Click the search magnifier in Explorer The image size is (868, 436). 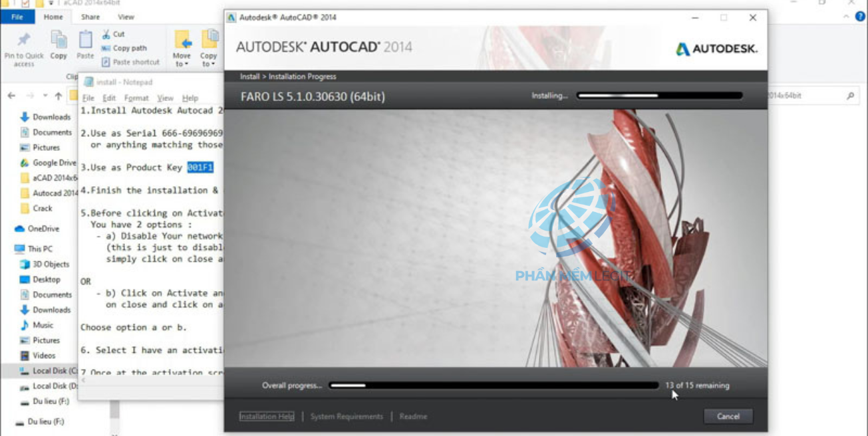pyautogui.click(x=850, y=96)
